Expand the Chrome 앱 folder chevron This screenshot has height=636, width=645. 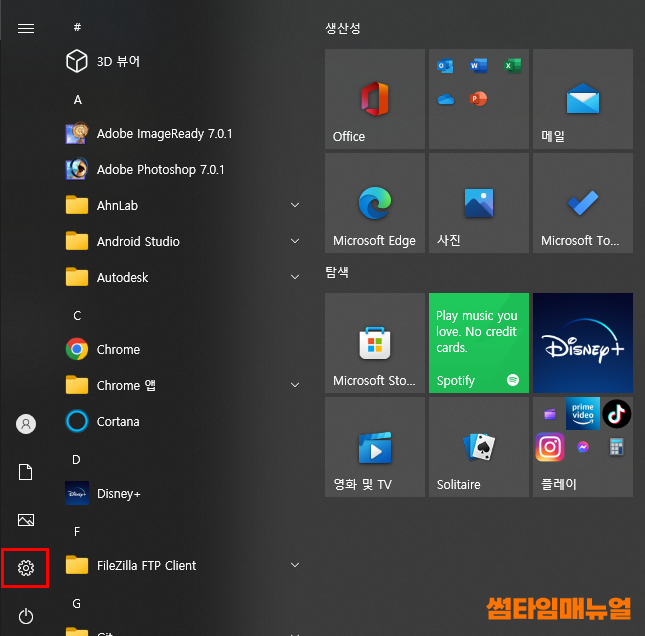(x=295, y=385)
